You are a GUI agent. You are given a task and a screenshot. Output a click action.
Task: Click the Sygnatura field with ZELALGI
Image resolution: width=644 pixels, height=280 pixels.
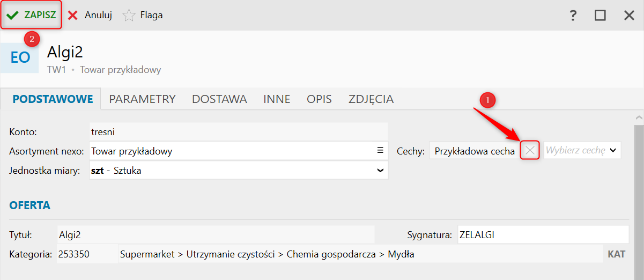click(542, 234)
